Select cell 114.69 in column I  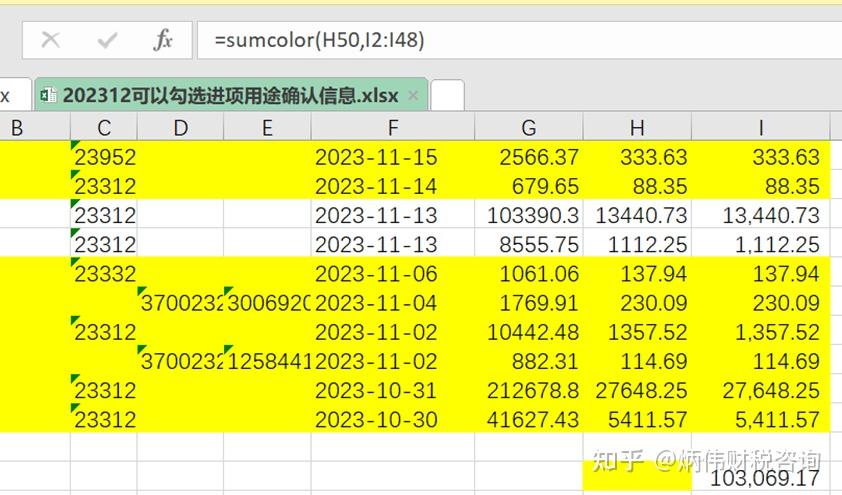click(760, 360)
